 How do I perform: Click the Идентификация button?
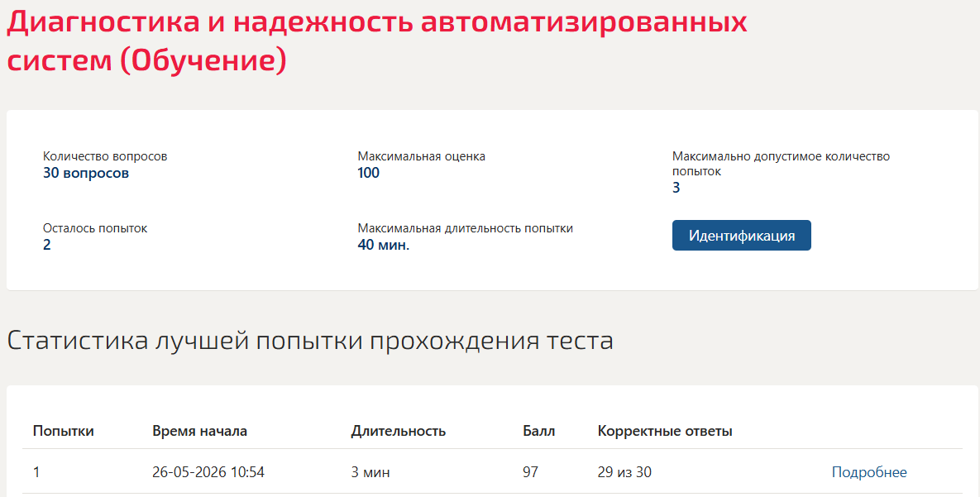741,235
